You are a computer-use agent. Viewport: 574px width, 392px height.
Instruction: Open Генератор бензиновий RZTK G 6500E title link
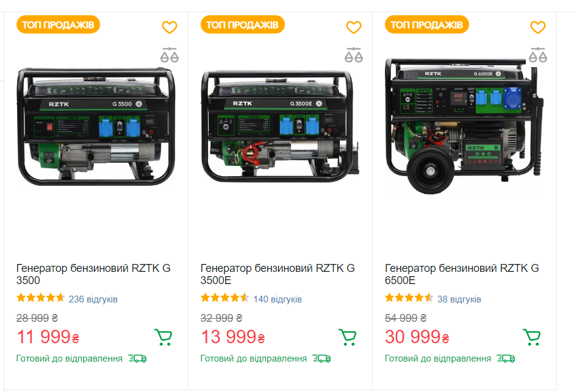point(462,274)
